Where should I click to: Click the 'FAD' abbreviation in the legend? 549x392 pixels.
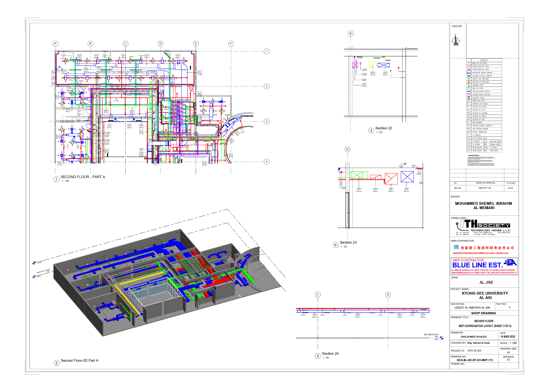pyautogui.click(x=468, y=101)
